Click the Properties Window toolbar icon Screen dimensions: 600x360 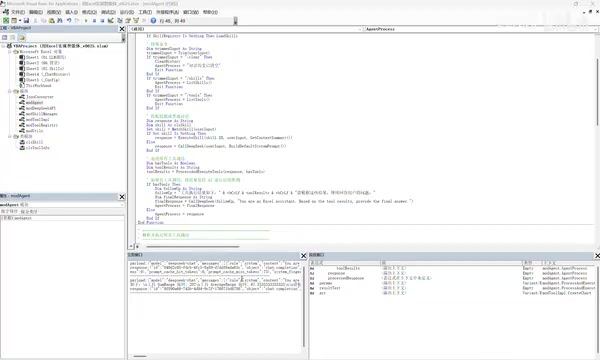tap(128, 21)
